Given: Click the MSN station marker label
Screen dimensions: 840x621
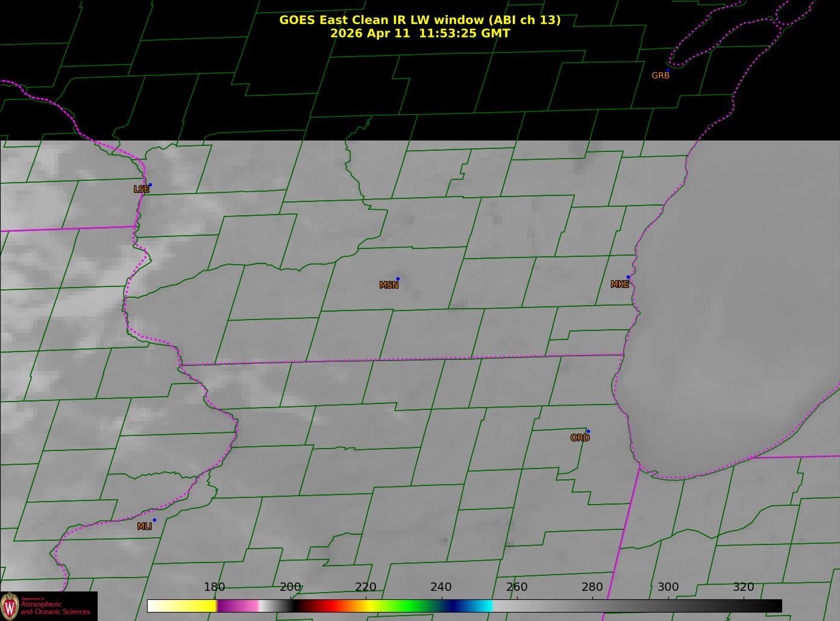Looking at the screenshot, I should [389, 285].
